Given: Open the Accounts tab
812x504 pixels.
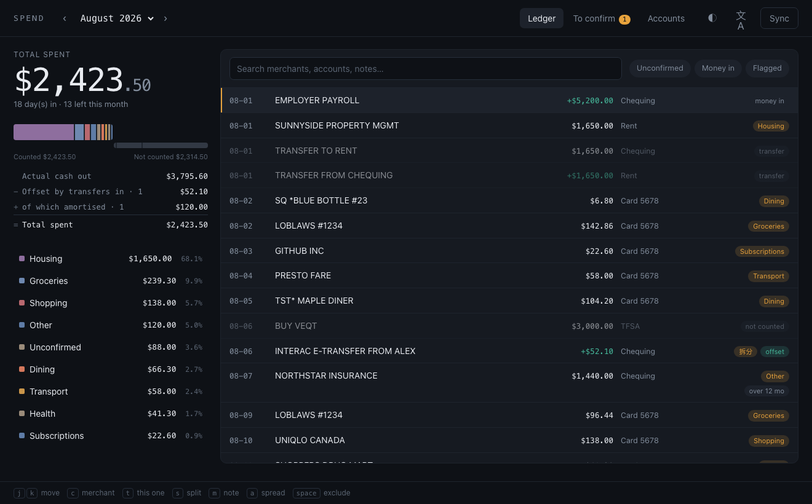Looking at the screenshot, I should click(x=666, y=18).
